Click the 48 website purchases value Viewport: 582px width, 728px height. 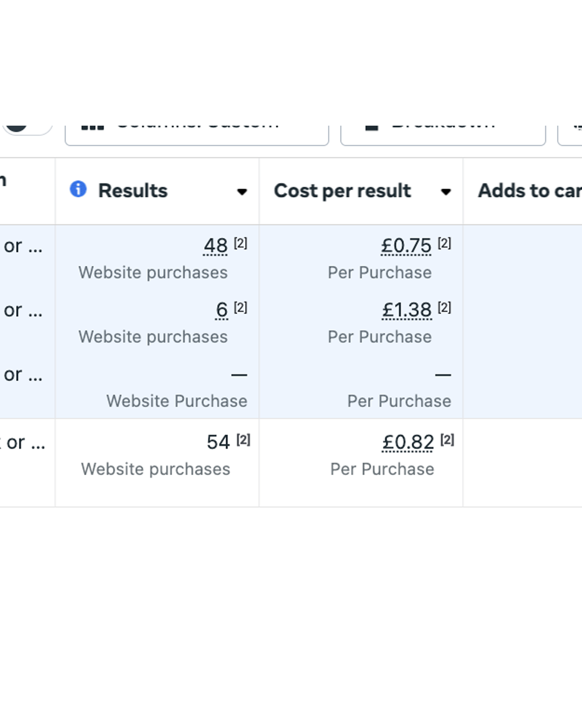(216, 246)
